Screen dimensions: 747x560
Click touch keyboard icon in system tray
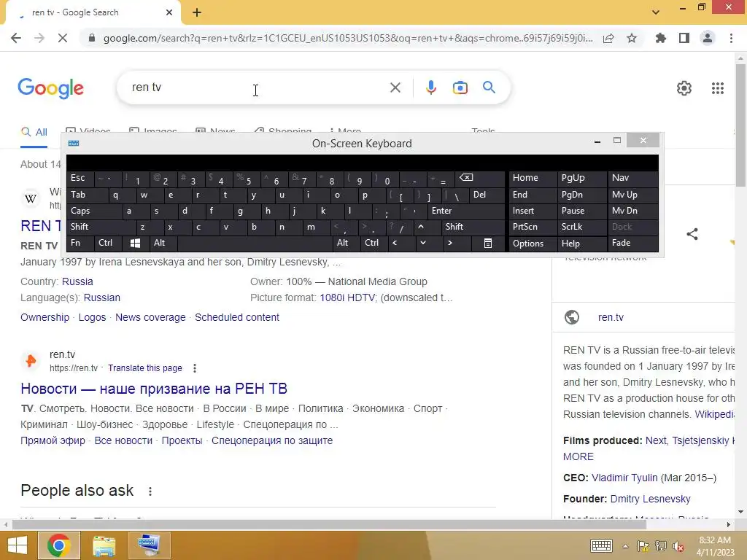(601, 546)
